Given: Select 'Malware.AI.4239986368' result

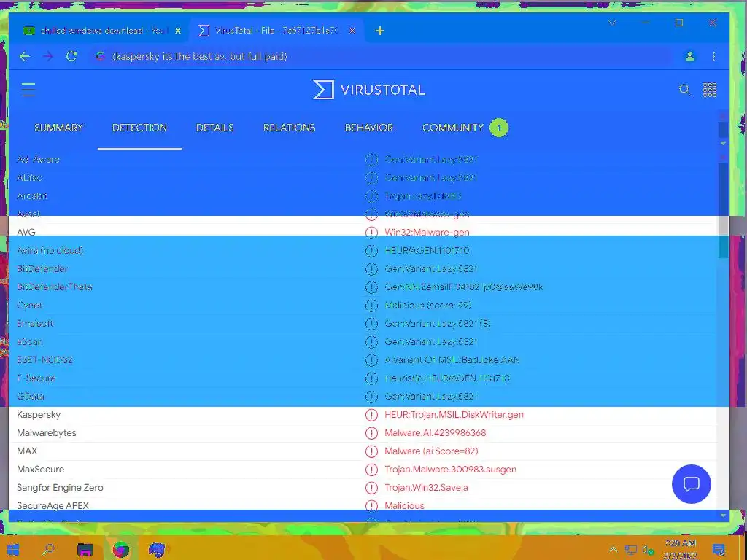Looking at the screenshot, I should click(436, 433).
